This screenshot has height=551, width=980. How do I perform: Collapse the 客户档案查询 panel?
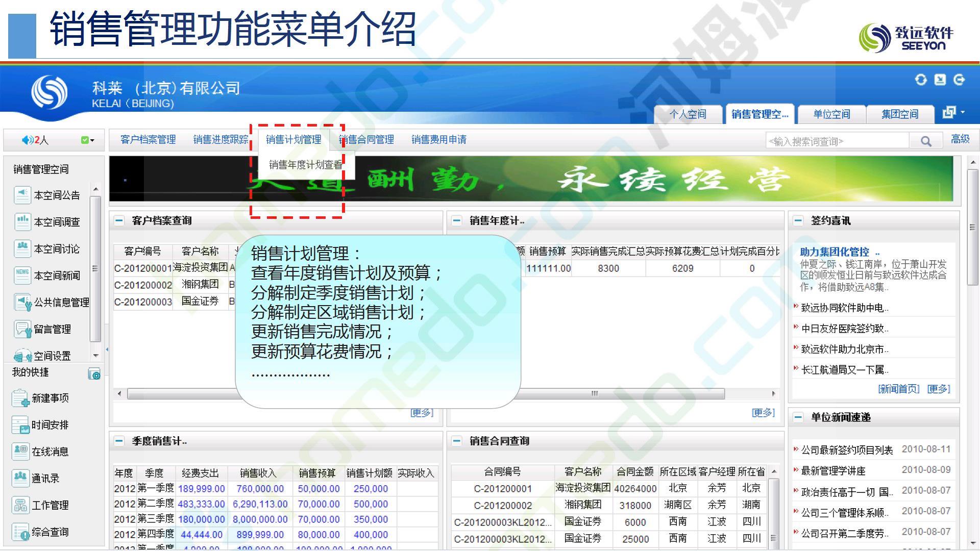pos(119,221)
